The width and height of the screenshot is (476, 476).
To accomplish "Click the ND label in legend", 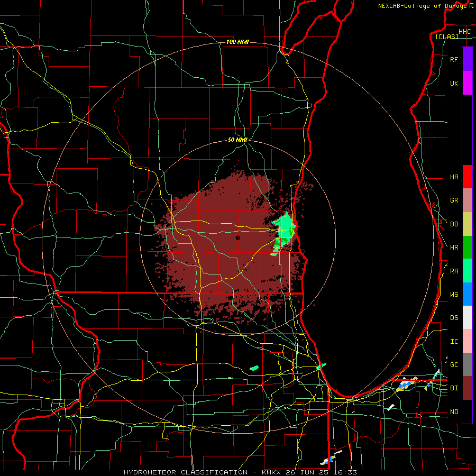I will coord(454,412).
